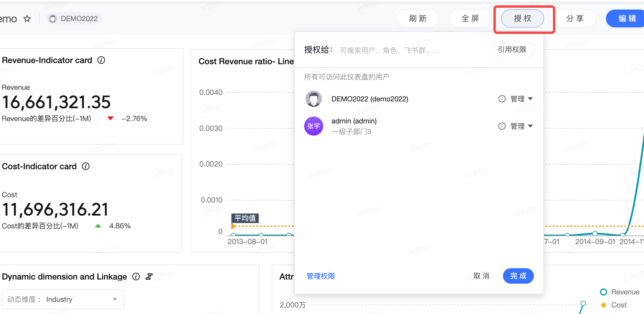Click the 刷新 refresh button
Viewport: 644px width, 314px height.
[418, 18]
